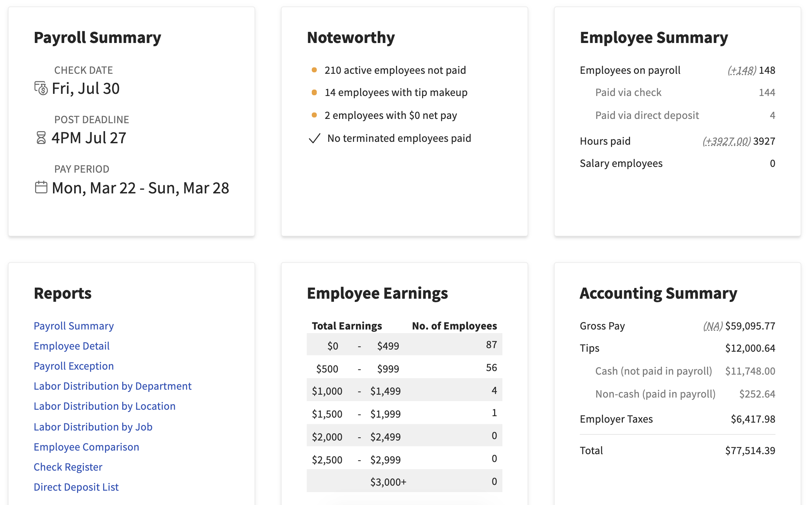The width and height of the screenshot is (812, 505).
Task: Open the Check Register report
Action: tap(68, 467)
